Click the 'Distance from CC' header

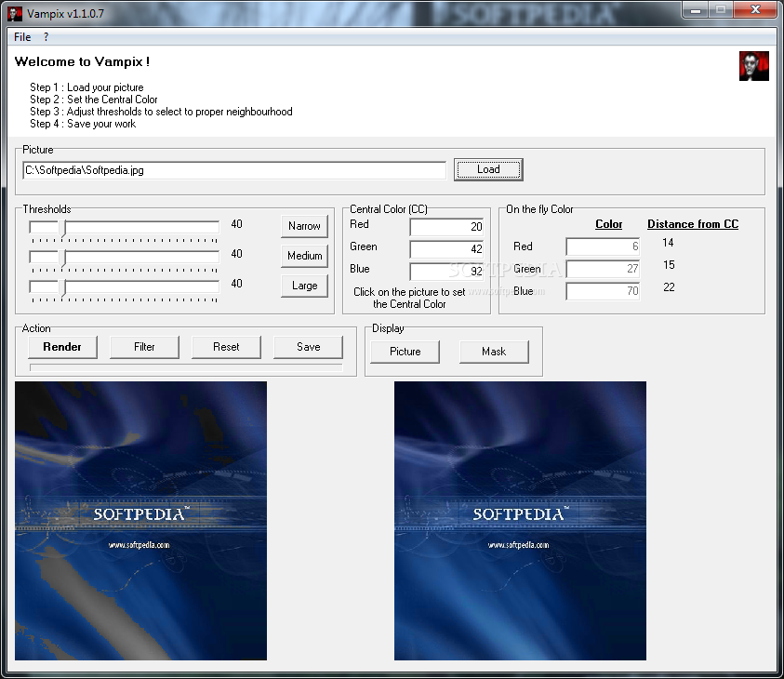point(693,224)
